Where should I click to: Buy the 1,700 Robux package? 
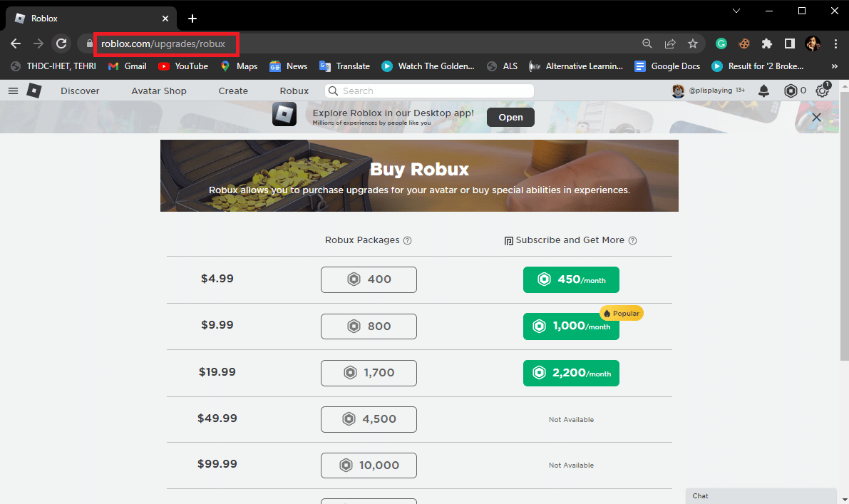coord(369,373)
